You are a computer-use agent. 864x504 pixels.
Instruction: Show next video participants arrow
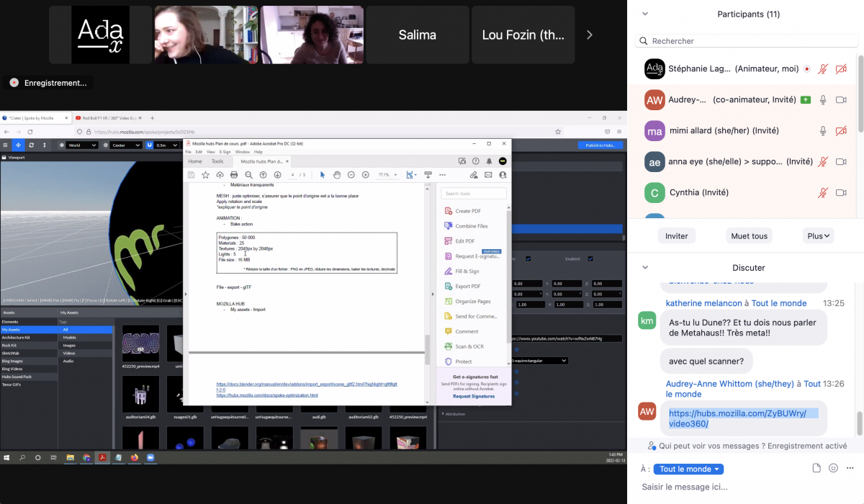click(x=590, y=35)
